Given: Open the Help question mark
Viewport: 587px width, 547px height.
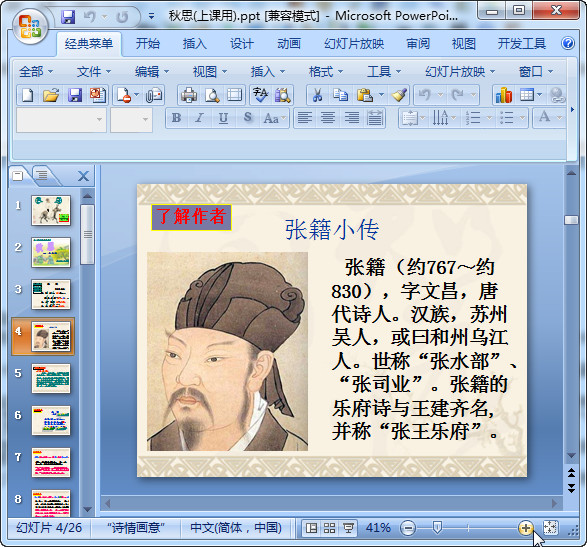Looking at the screenshot, I should click(568, 43).
